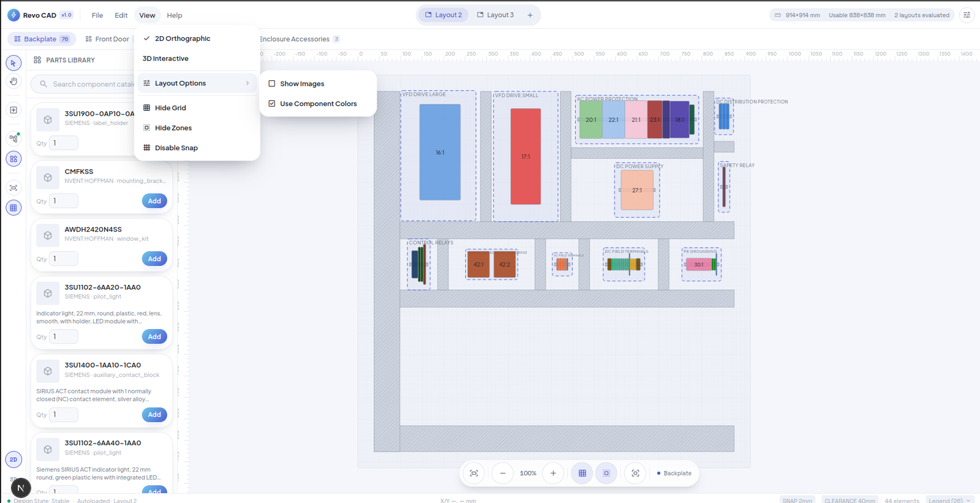The width and height of the screenshot is (980, 503).
Task: Choose 3D Interactive view mode
Action: click(x=197, y=59)
